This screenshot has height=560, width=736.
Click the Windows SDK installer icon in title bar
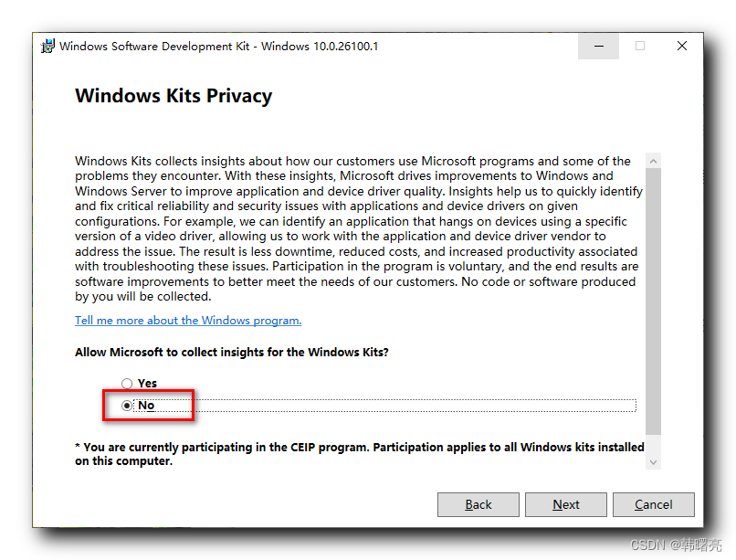pos(46,46)
